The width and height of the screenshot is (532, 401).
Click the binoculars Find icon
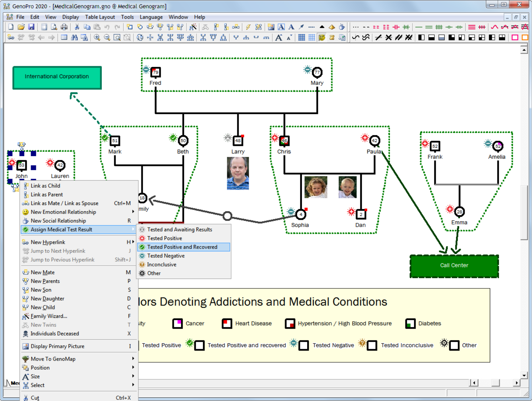click(x=74, y=37)
